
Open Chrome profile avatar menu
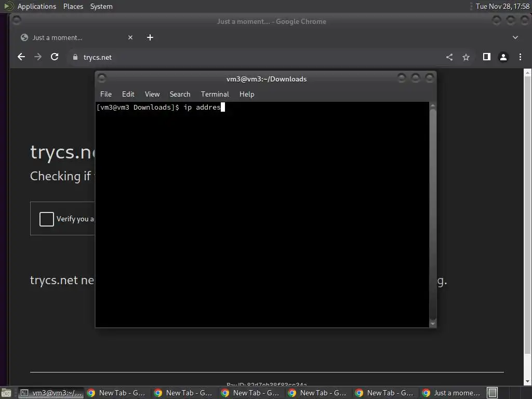coord(503,57)
